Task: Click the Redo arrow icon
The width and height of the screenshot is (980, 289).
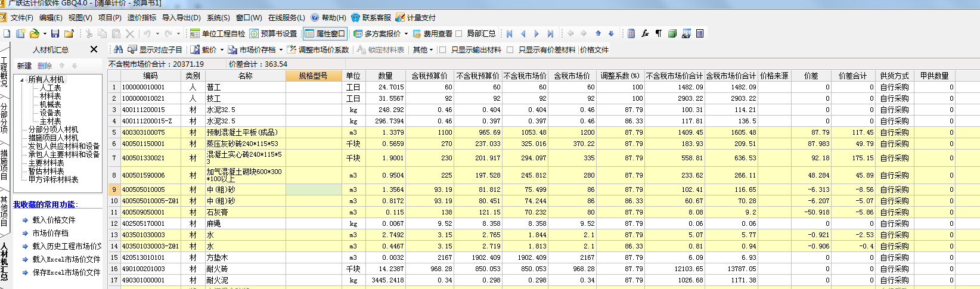Action: click(168, 33)
